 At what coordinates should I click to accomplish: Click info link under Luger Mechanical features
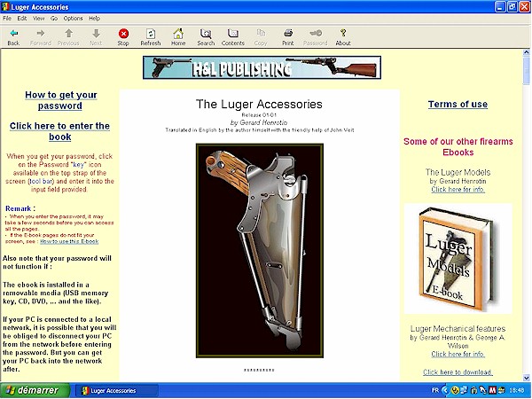click(458, 354)
